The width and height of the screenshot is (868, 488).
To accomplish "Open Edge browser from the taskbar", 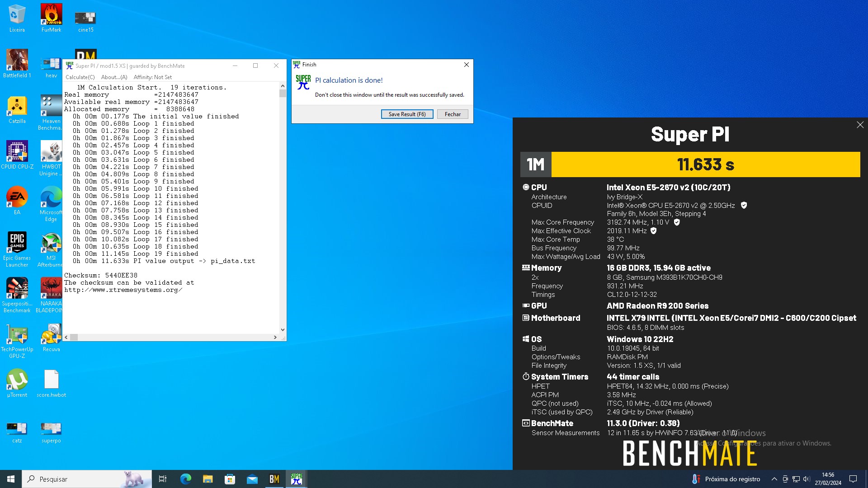I will click(x=185, y=479).
